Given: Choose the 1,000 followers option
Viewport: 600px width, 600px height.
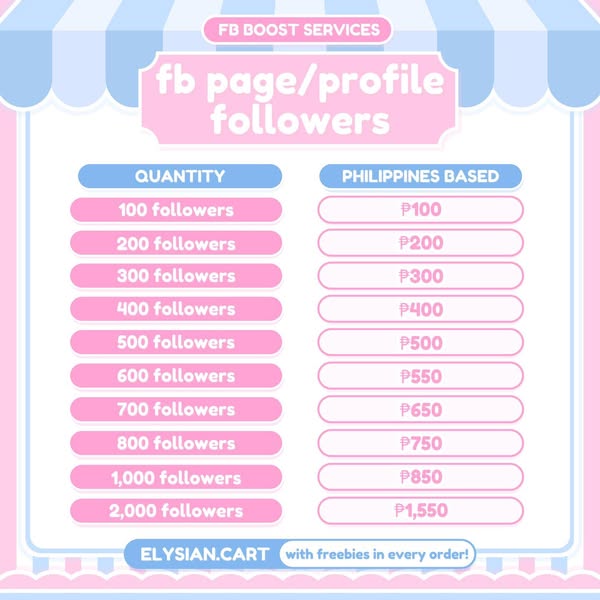Looking at the screenshot, I should [x=176, y=477].
